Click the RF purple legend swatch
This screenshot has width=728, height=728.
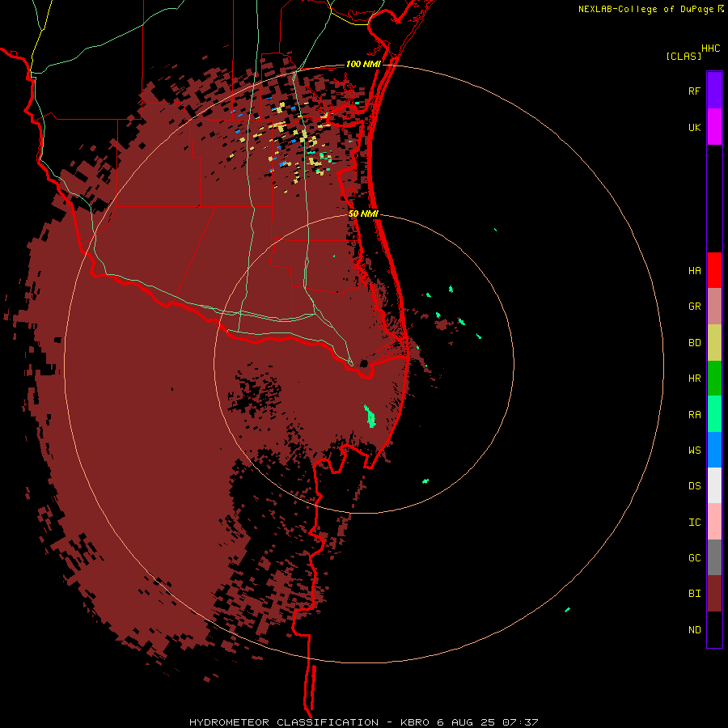714,91
